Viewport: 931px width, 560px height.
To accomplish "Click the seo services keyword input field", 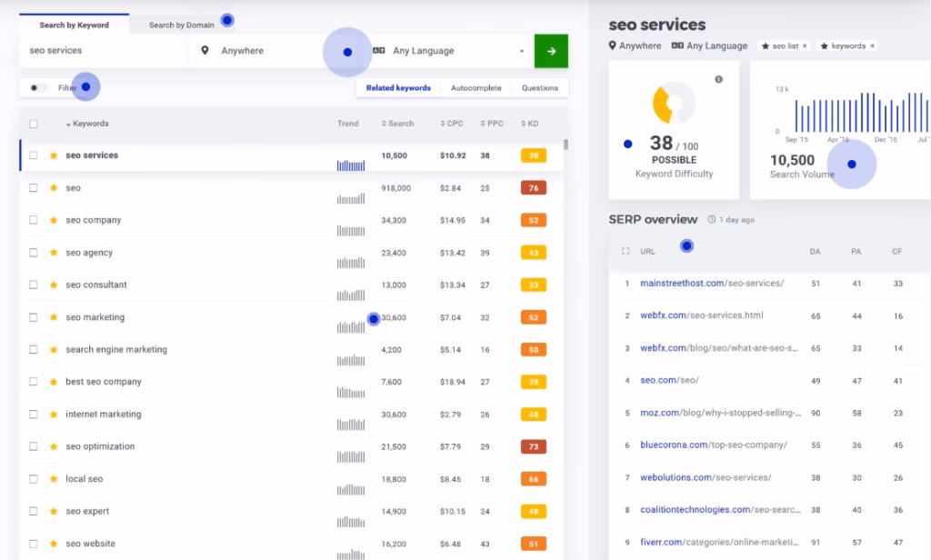I will [100, 51].
